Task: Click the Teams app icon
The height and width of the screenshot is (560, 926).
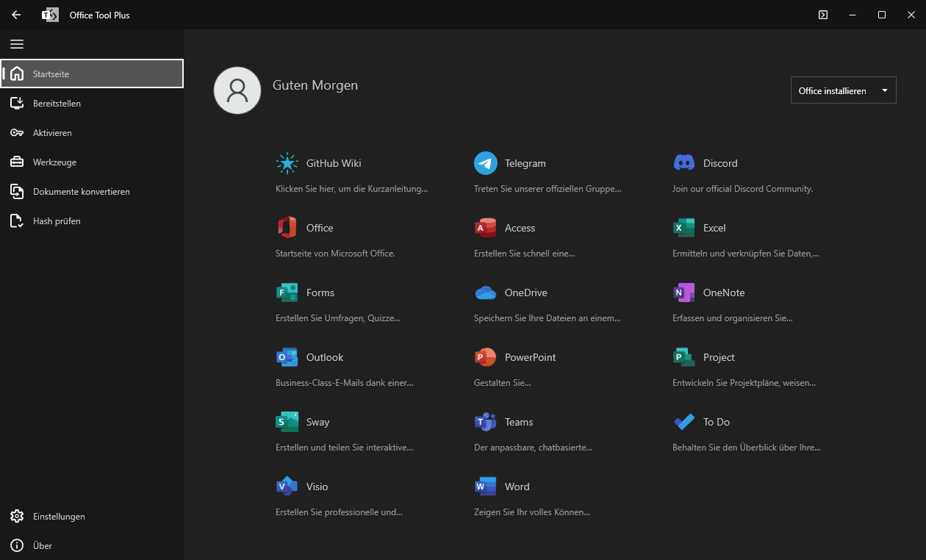Action: pyautogui.click(x=485, y=422)
